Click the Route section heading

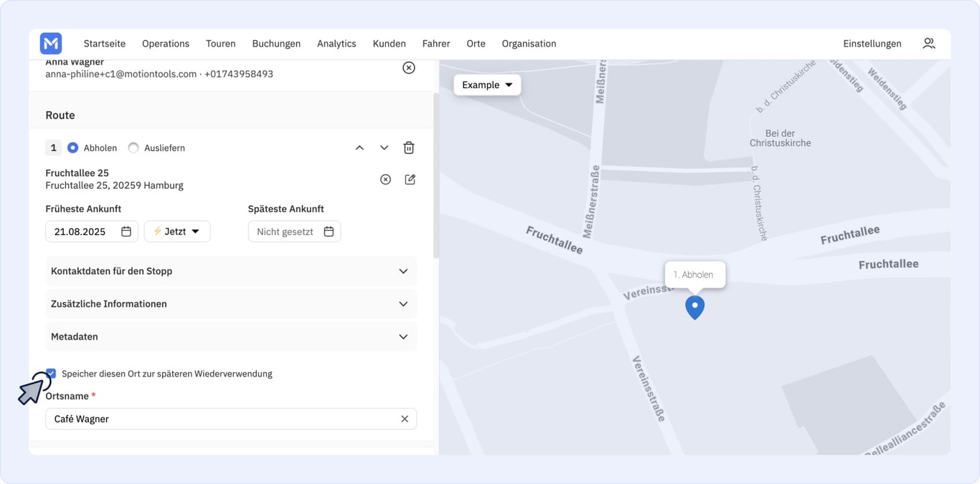60,115
